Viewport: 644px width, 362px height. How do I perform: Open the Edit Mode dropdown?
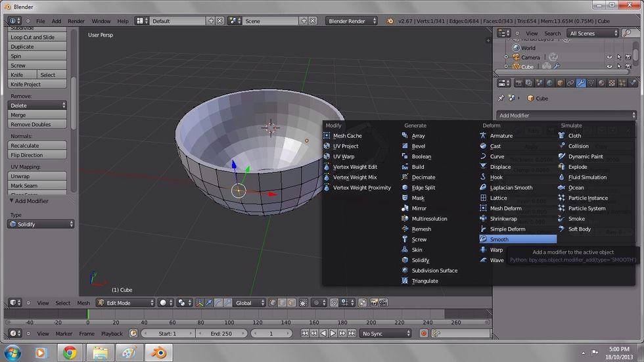[126, 303]
